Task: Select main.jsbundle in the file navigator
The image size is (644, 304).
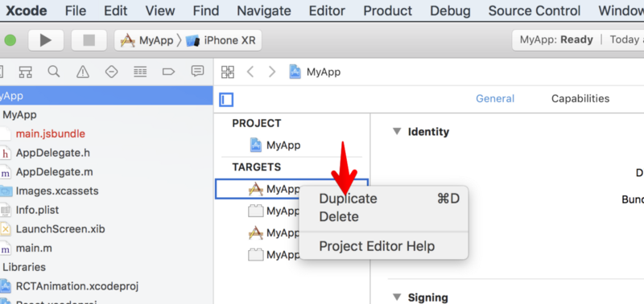Action: tap(51, 134)
